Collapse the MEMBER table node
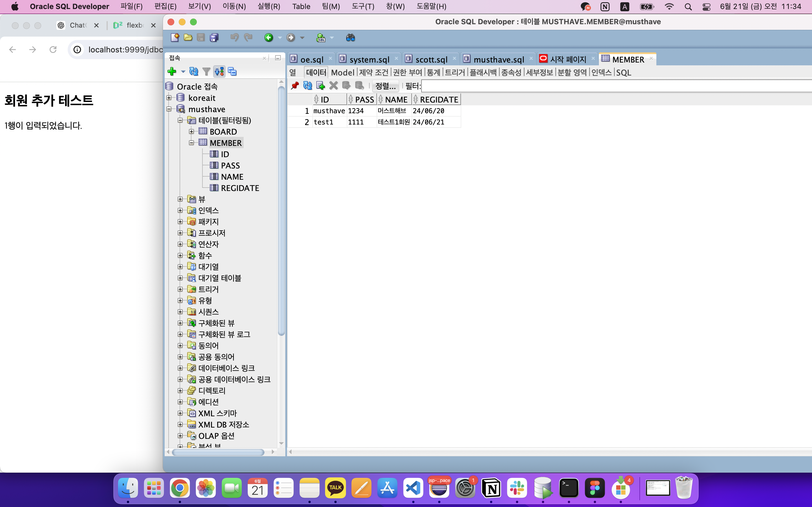Viewport: 812px width, 507px height. click(191, 143)
